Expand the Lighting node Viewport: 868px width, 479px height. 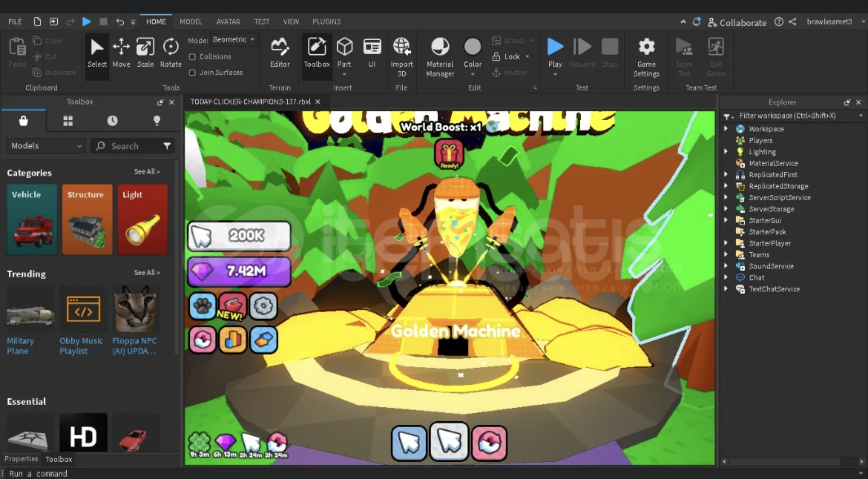pyautogui.click(x=726, y=151)
